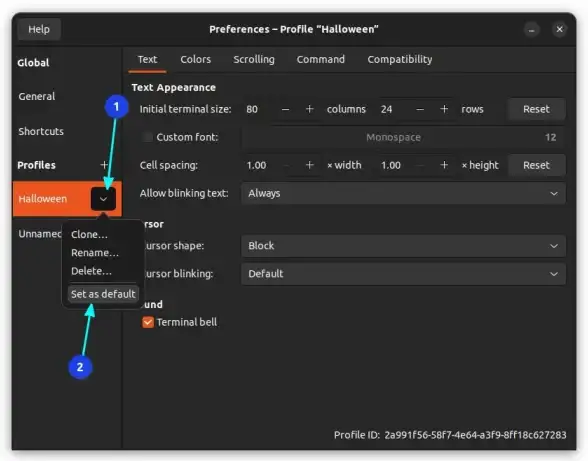Switch to the Command tab
The image size is (588, 461).
[321, 59]
